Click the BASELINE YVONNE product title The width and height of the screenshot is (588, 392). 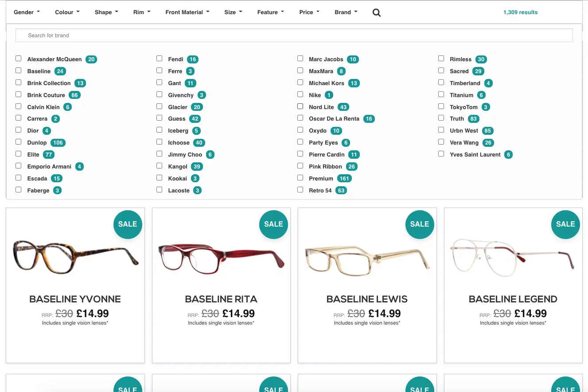(75, 299)
